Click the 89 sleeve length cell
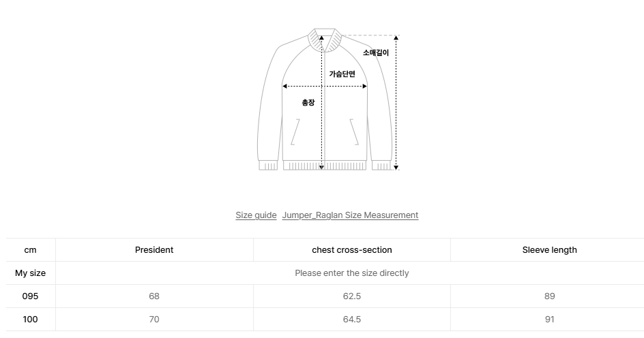Image resolution: width=644 pixels, height=338 pixels. pos(549,296)
